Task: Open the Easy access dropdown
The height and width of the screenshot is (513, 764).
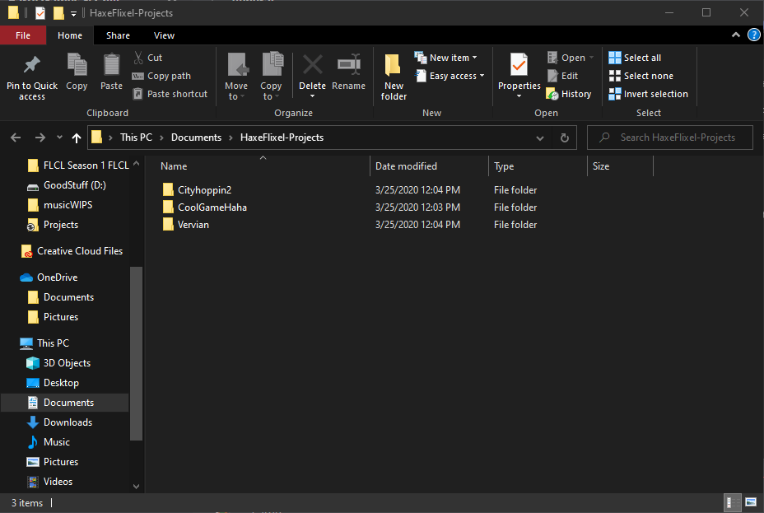Action: 450,76
